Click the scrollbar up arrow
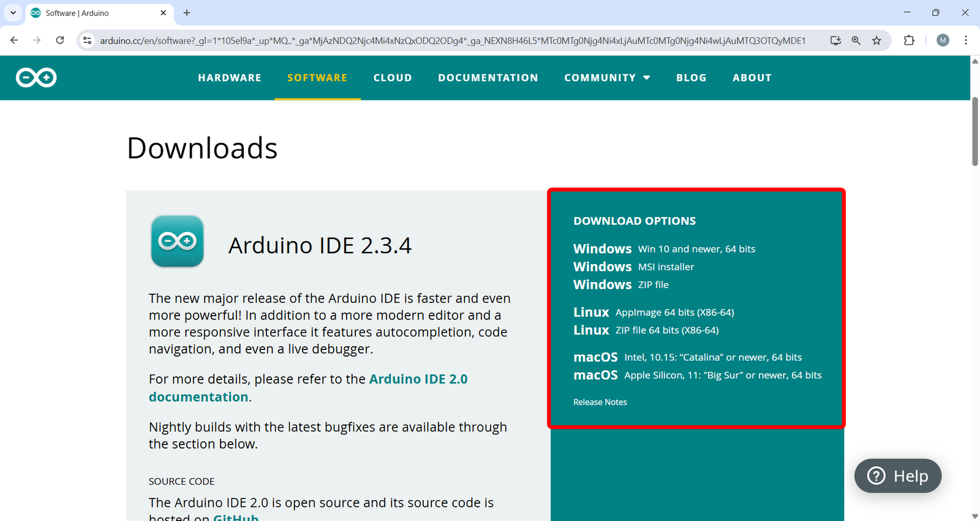The height and width of the screenshot is (521, 980). click(975, 61)
